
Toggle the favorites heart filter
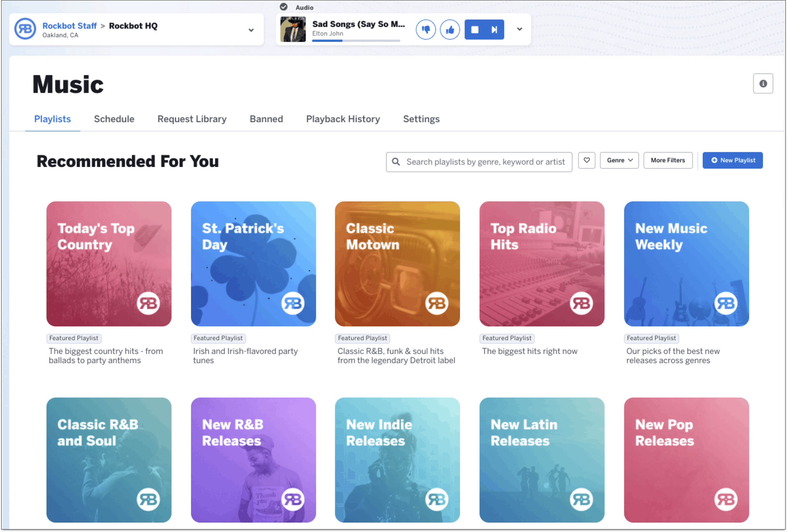click(x=587, y=161)
